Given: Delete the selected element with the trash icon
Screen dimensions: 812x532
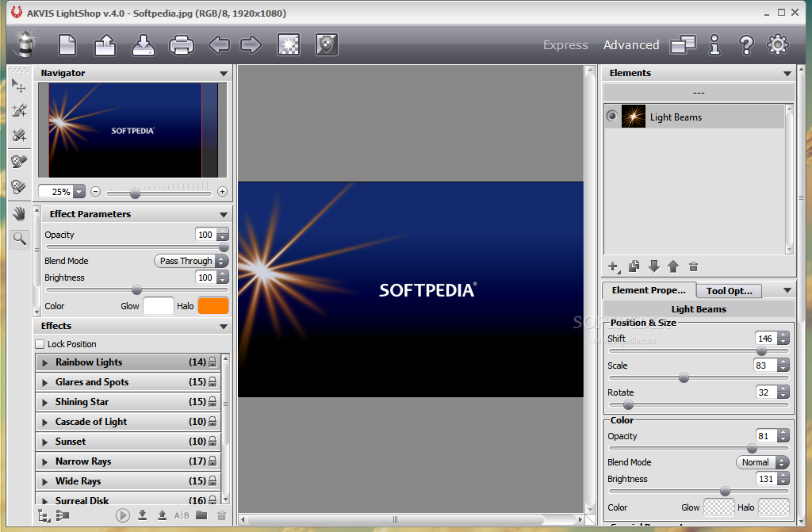Looking at the screenshot, I should pos(693,266).
